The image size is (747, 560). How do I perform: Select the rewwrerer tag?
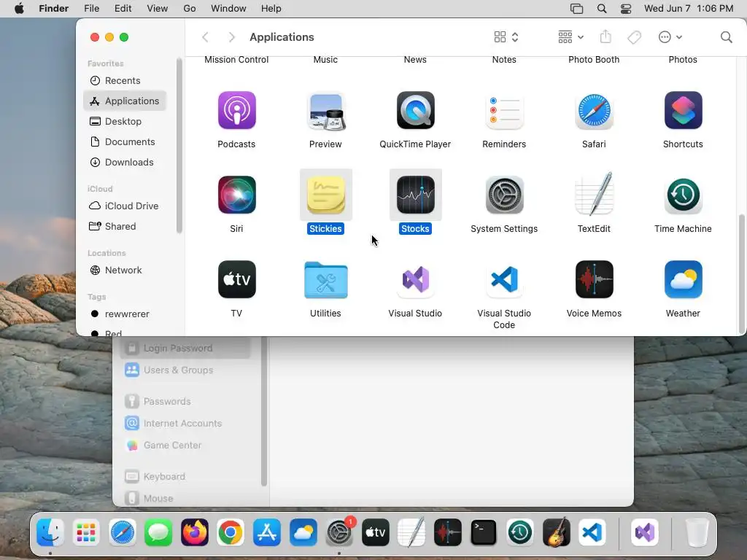[124, 314]
